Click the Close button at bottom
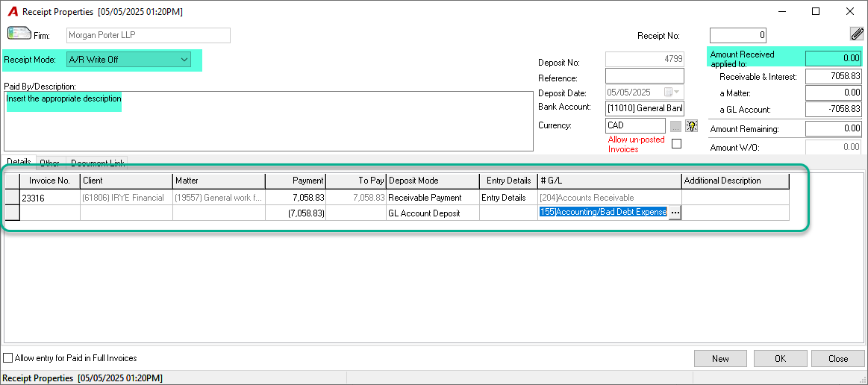This screenshot has height=385, width=868. (x=838, y=358)
